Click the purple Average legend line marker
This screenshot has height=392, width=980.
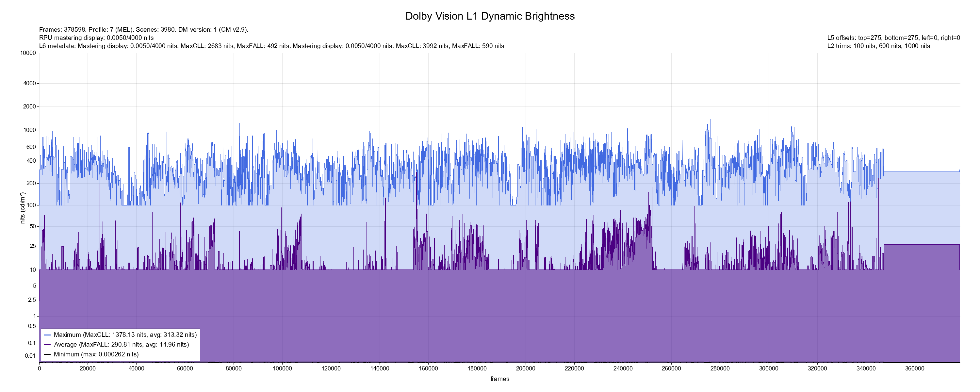click(47, 345)
